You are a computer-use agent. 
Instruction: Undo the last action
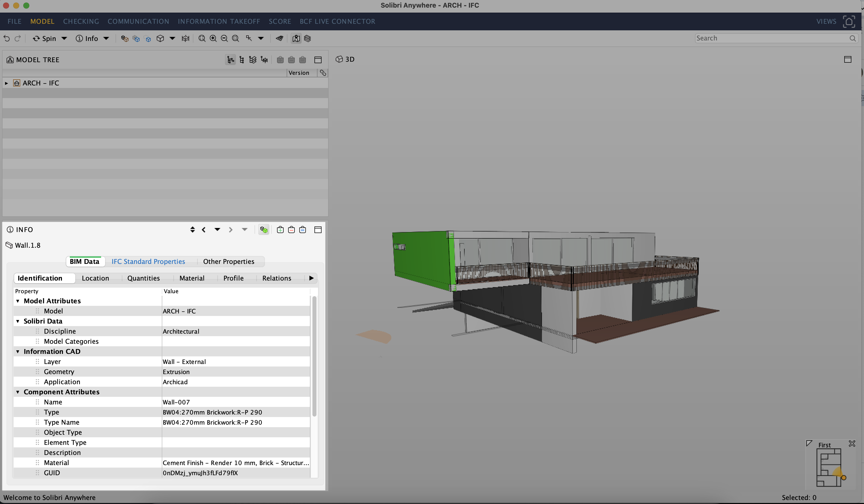point(7,38)
